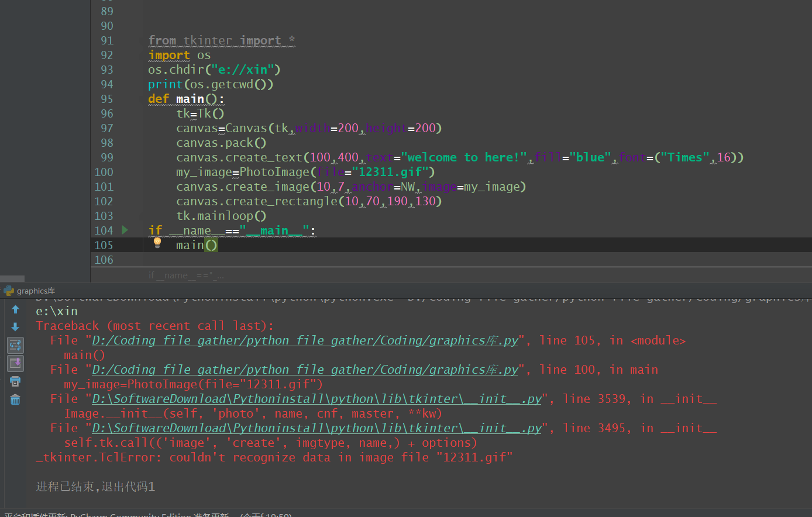Click line number 95 beside def main
The width and height of the screenshot is (812, 517).
[x=106, y=99]
